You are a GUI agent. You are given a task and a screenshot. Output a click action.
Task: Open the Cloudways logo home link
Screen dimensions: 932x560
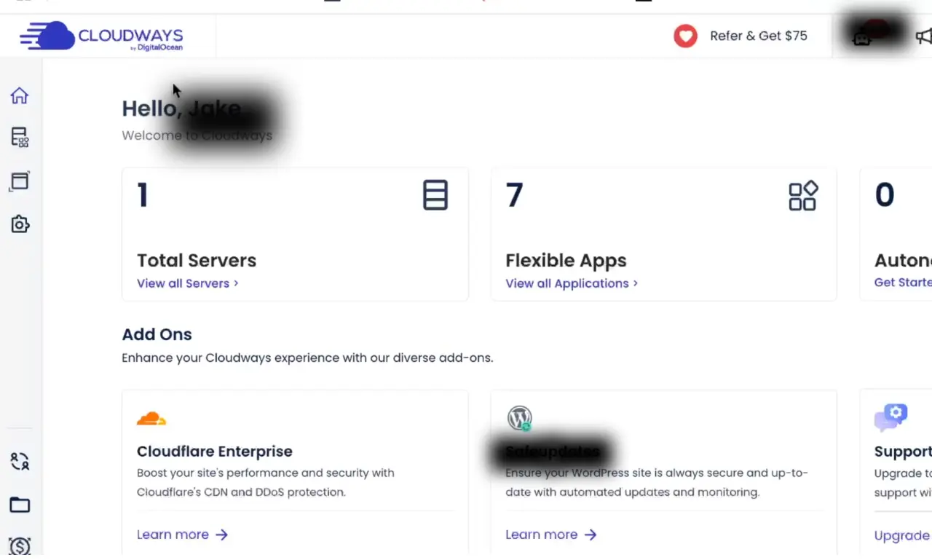(x=101, y=36)
